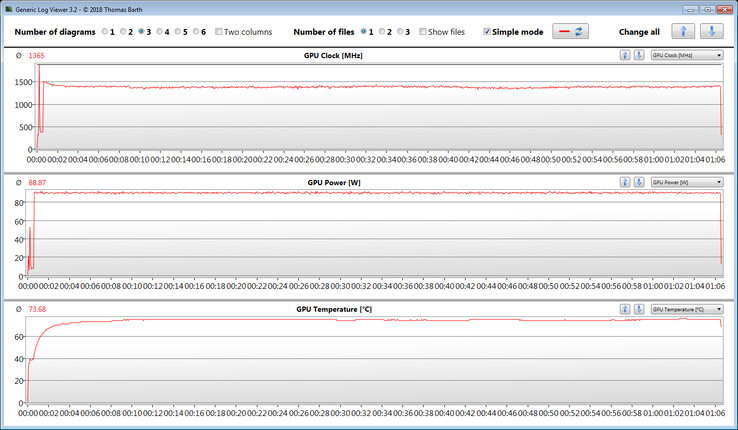
Task: Click the Change all down arrow button
Action: click(711, 32)
